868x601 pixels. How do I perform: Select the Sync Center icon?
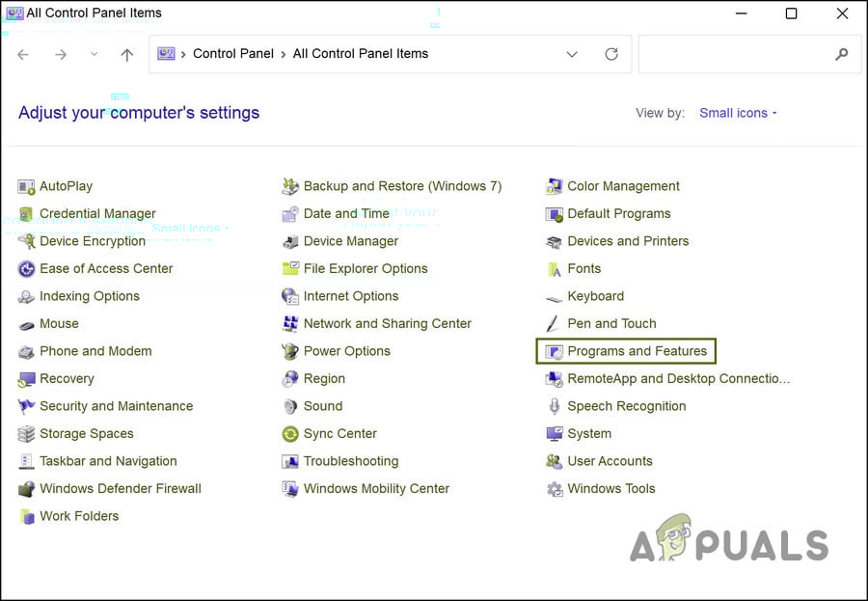pos(290,434)
